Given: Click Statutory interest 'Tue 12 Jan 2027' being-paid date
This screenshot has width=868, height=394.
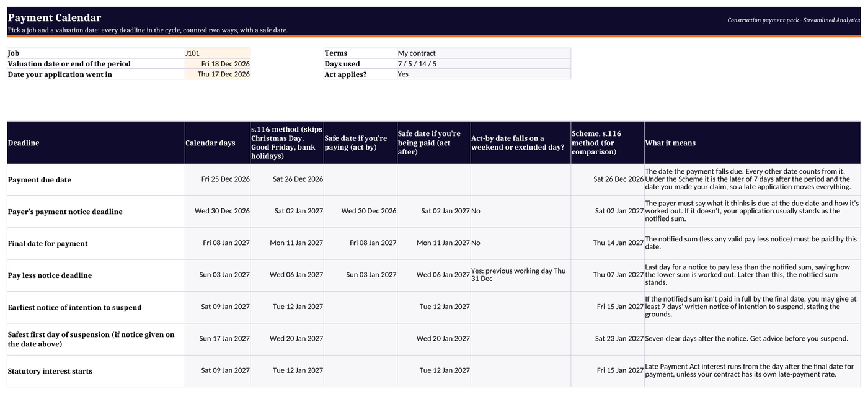Looking at the screenshot, I should pyautogui.click(x=434, y=370).
